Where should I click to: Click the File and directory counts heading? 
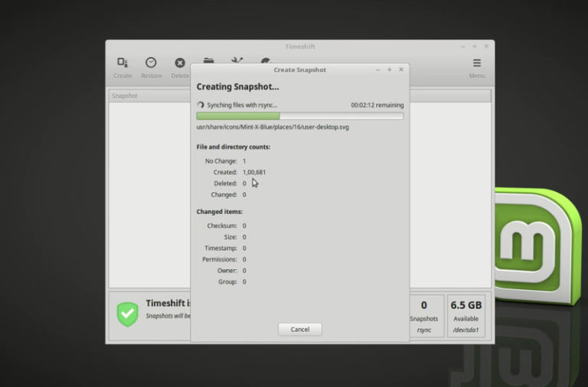point(234,147)
